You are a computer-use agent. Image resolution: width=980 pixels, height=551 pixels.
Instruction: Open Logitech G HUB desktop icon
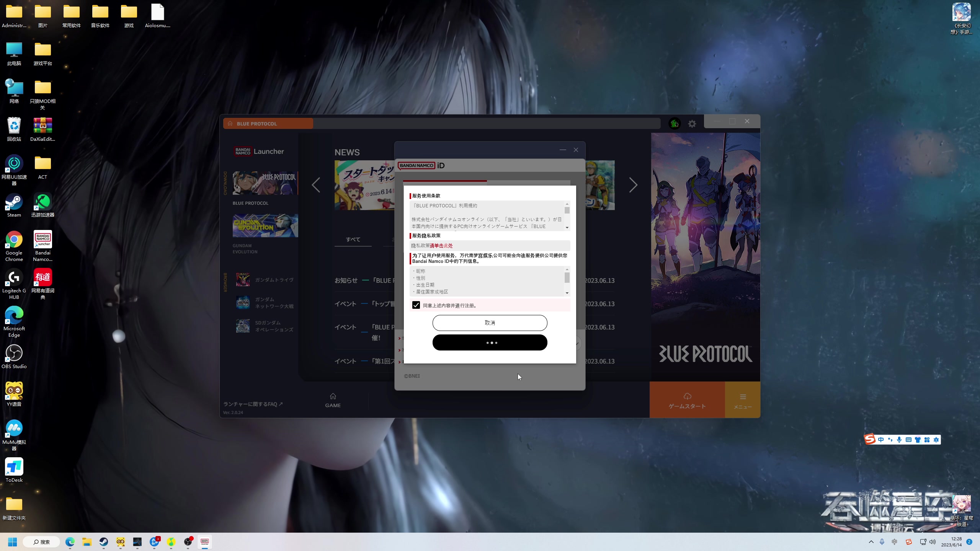pos(14,284)
